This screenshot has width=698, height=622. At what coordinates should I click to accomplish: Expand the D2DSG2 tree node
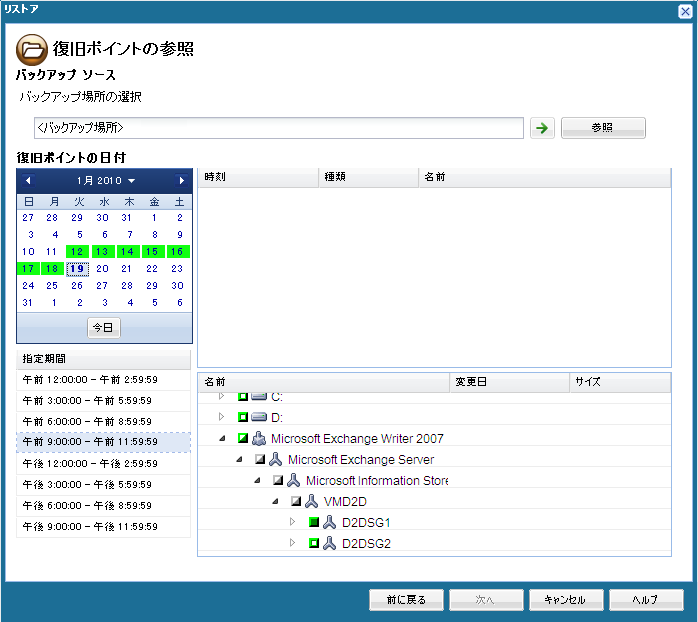[293, 543]
